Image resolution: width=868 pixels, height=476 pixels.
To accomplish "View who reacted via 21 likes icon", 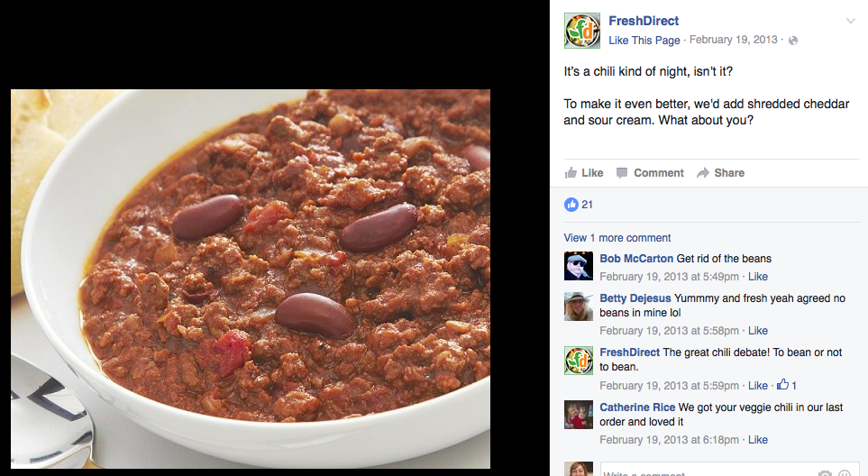I will 579,205.
